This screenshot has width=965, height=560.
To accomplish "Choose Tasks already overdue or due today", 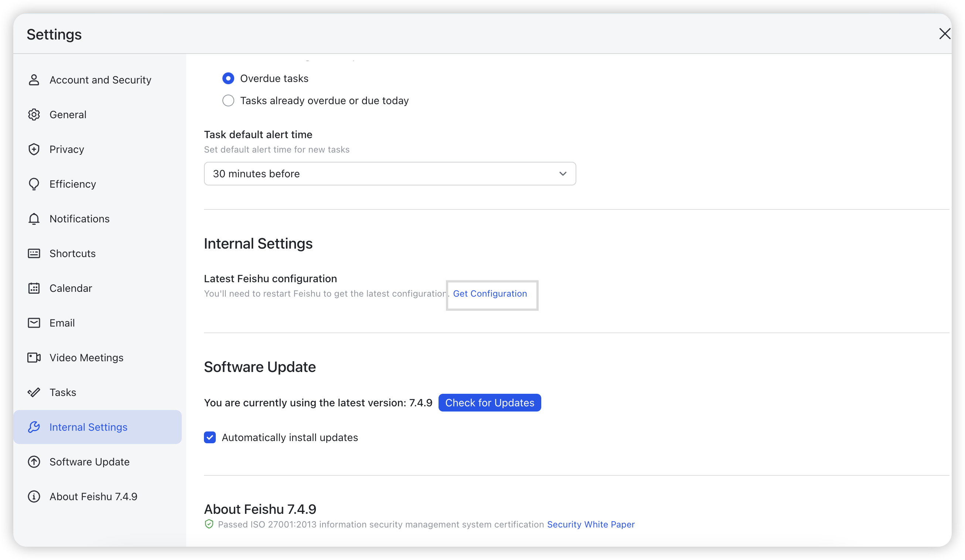I will [x=228, y=100].
